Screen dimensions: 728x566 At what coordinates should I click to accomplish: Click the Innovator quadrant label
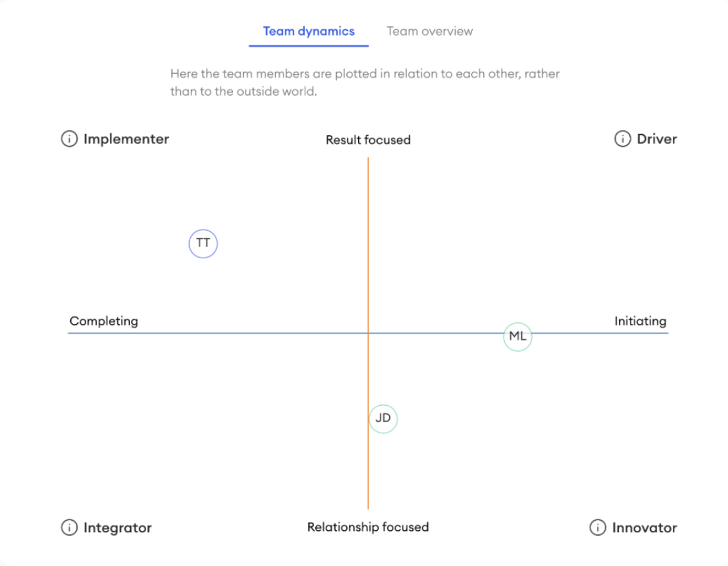pyautogui.click(x=644, y=527)
